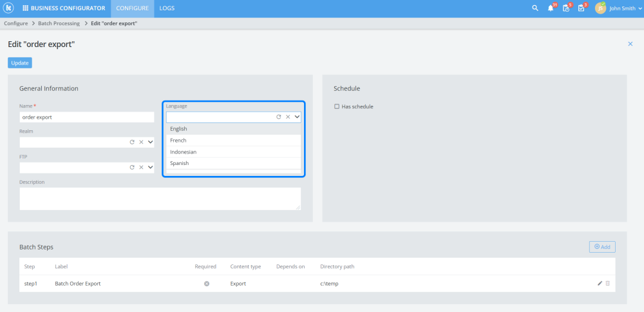Expand the Realm dropdown arrow

[150, 142]
